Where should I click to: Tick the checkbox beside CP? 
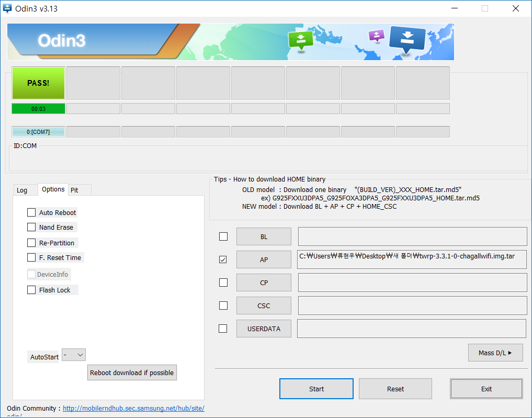(x=223, y=283)
